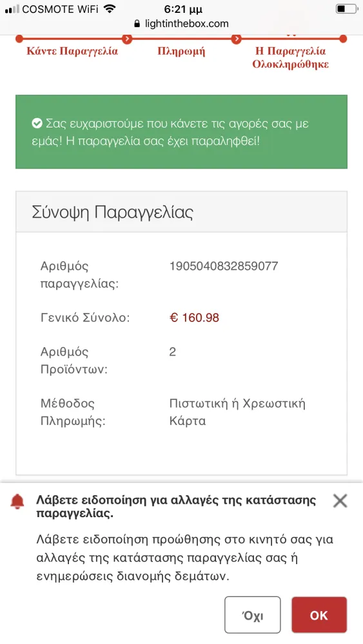This screenshot has height=644, width=363.
Task: Select the Πληρωμή step label
Action: [181, 52]
